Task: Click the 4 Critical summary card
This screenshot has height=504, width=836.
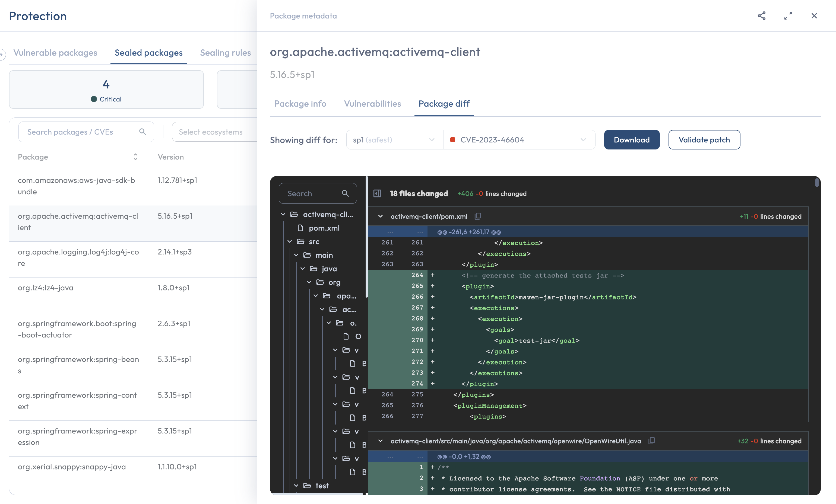Action: point(106,90)
